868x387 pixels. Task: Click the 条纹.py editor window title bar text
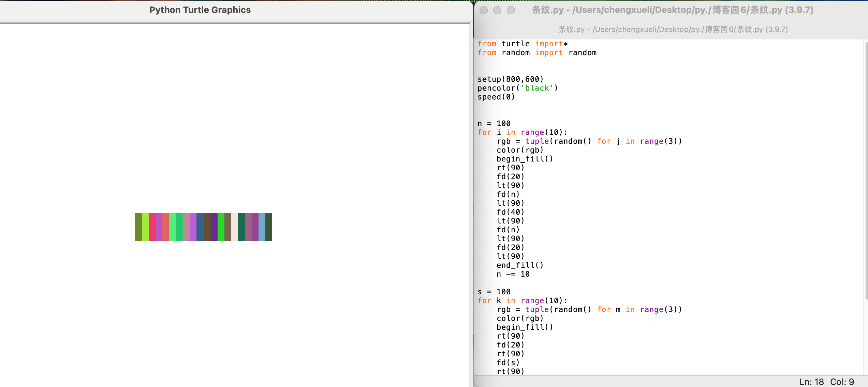tap(672, 10)
